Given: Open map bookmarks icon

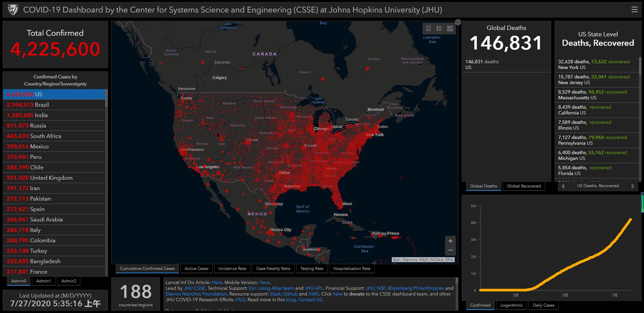Looking at the screenshot, I should click(428, 29).
